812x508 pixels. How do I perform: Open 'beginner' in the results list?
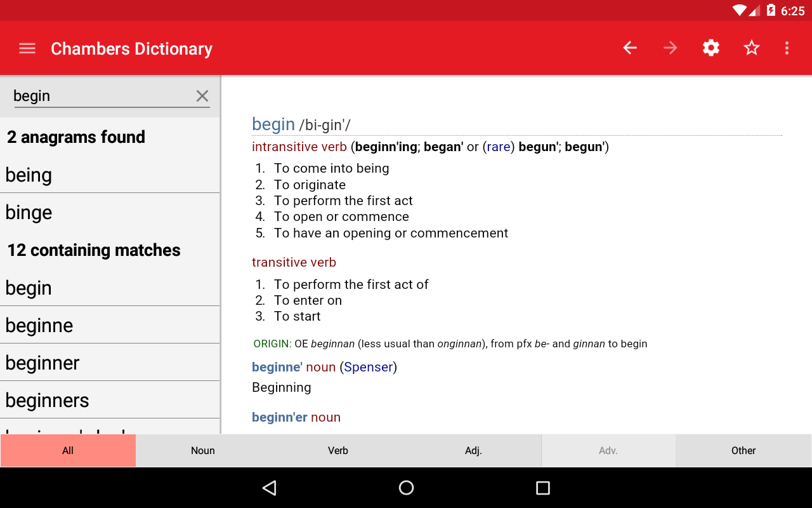(110, 363)
